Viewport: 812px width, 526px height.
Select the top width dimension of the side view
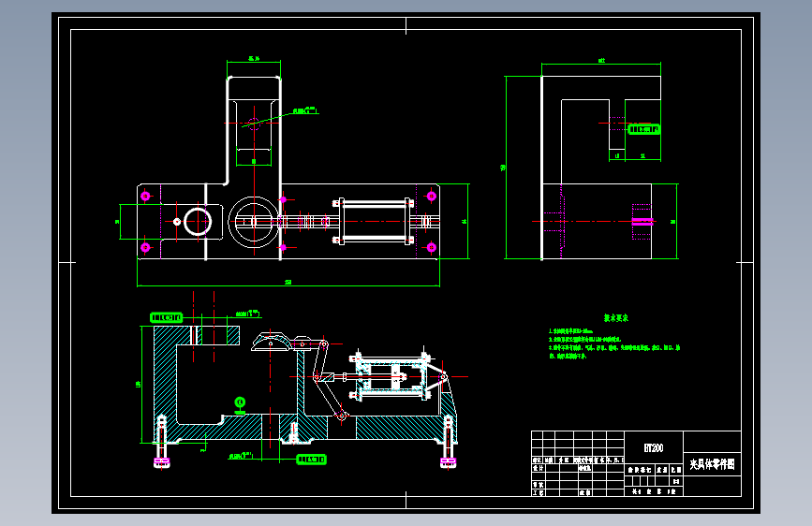601,61
